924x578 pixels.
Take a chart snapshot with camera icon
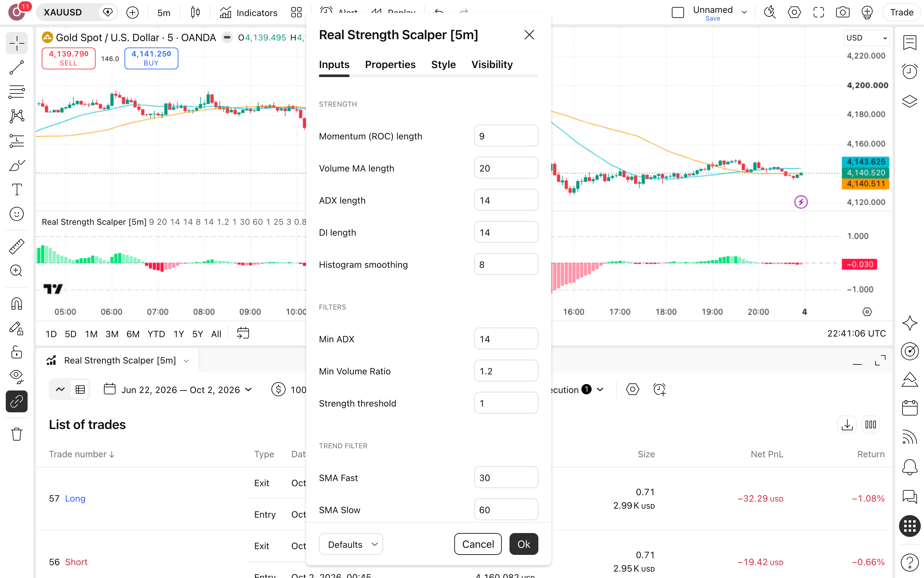(x=843, y=12)
